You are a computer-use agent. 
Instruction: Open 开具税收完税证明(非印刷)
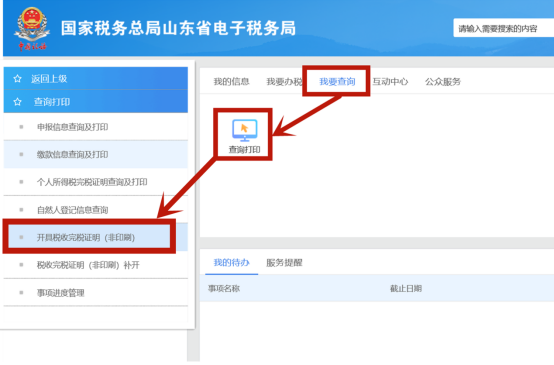[x=96, y=237]
